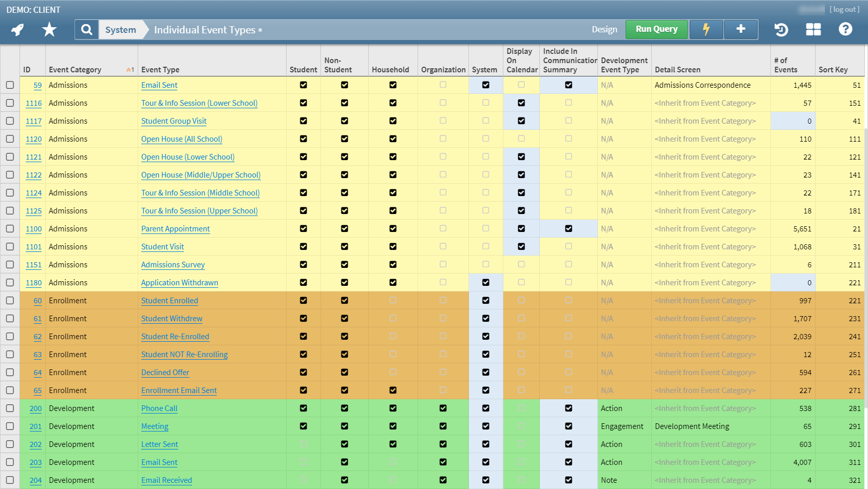Click the rocket launch icon
Screen dimensions: 868x489
coord(18,30)
